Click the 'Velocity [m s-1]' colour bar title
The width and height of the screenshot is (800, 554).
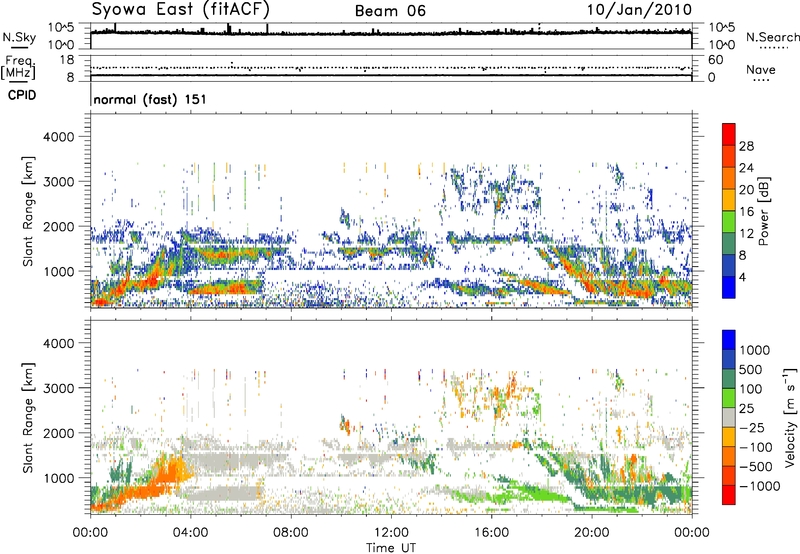790,417
